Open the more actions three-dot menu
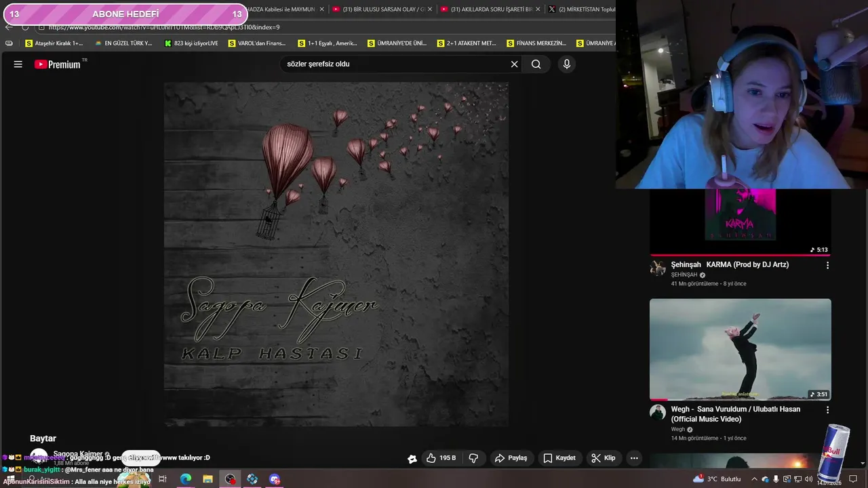Viewport: 868px width, 488px height. [634, 458]
